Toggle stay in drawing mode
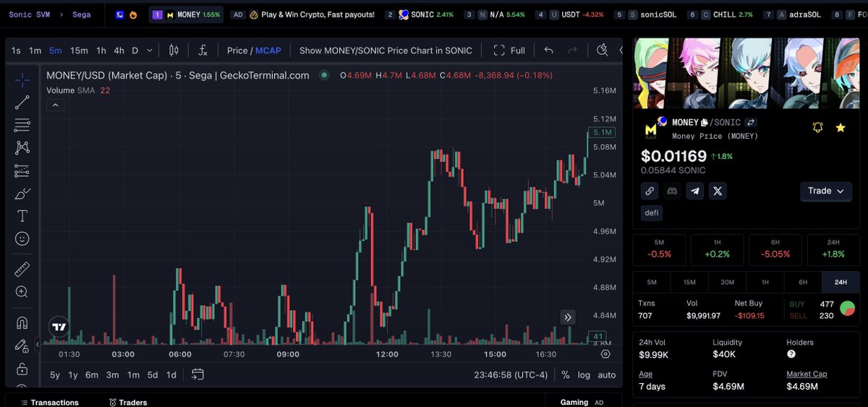Screen dimensions: 868x407 coord(22,346)
